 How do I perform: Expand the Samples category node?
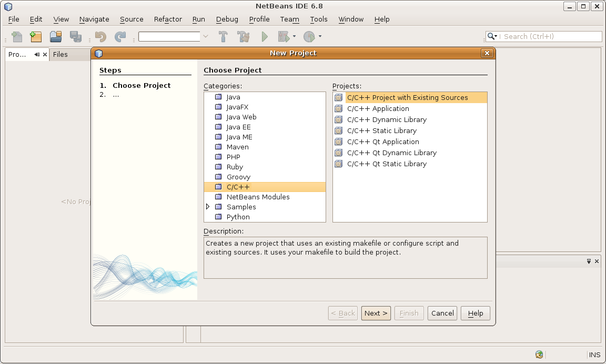click(208, 207)
